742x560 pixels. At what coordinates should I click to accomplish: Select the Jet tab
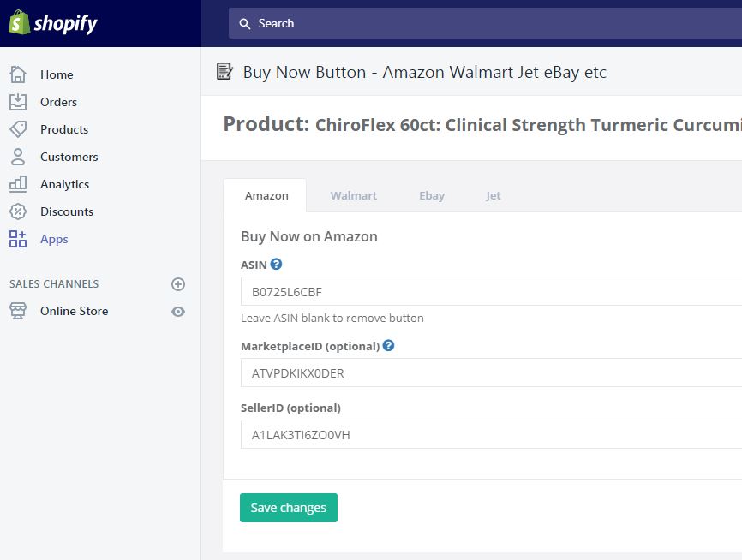[493, 195]
